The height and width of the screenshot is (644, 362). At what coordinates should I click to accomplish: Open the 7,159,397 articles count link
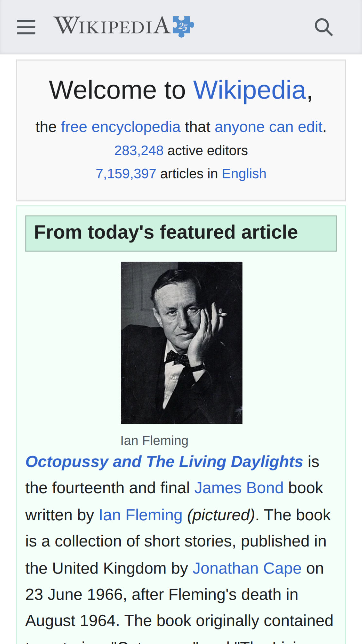click(126, 174)
